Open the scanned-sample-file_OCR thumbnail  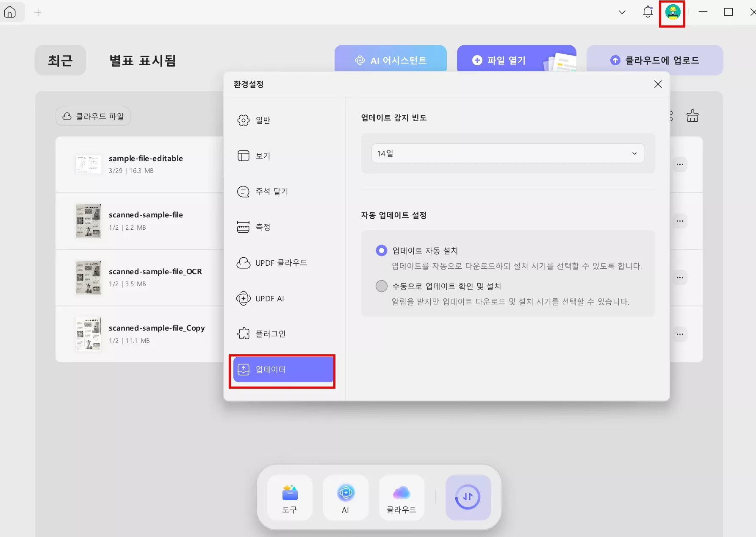pos(89,277)
